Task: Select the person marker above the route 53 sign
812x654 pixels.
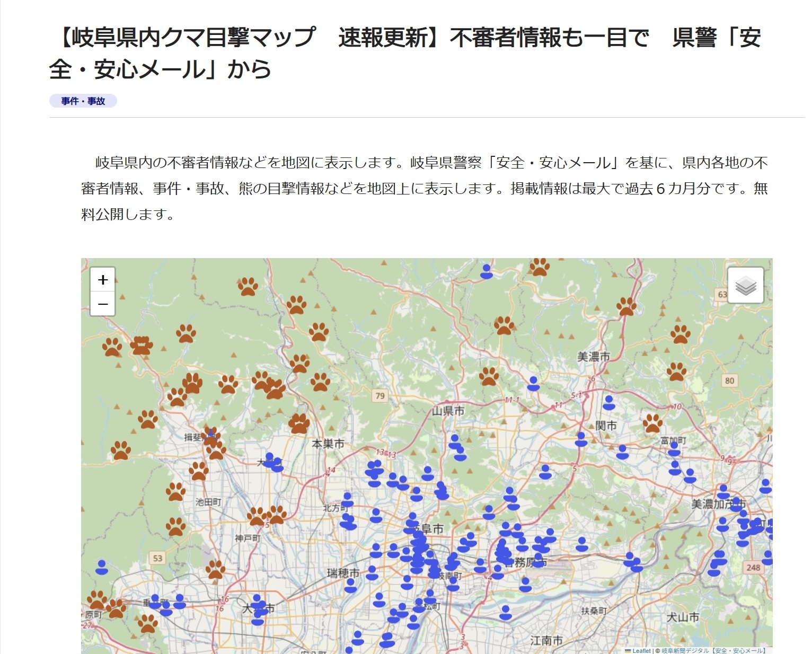Action: 102,567
